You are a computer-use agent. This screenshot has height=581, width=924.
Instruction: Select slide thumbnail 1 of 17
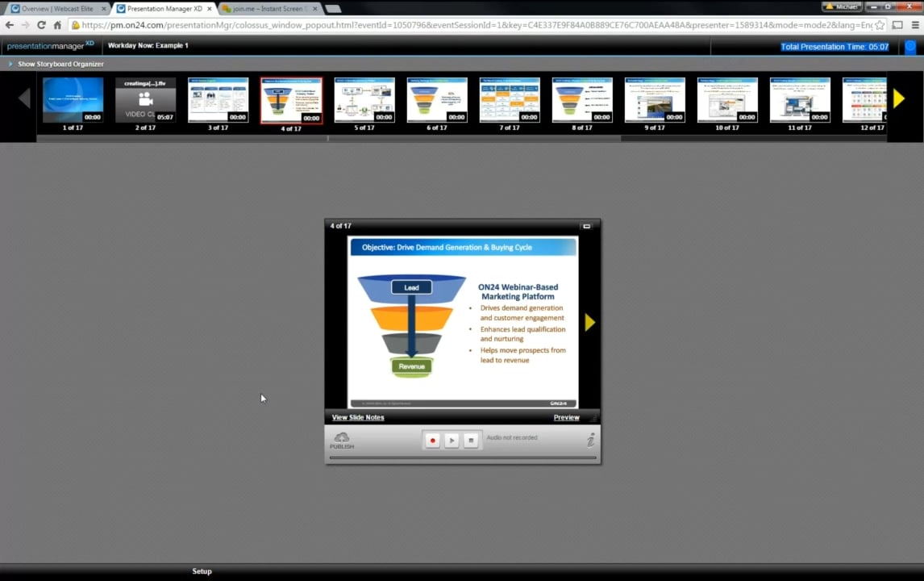[x=73, y=100]
